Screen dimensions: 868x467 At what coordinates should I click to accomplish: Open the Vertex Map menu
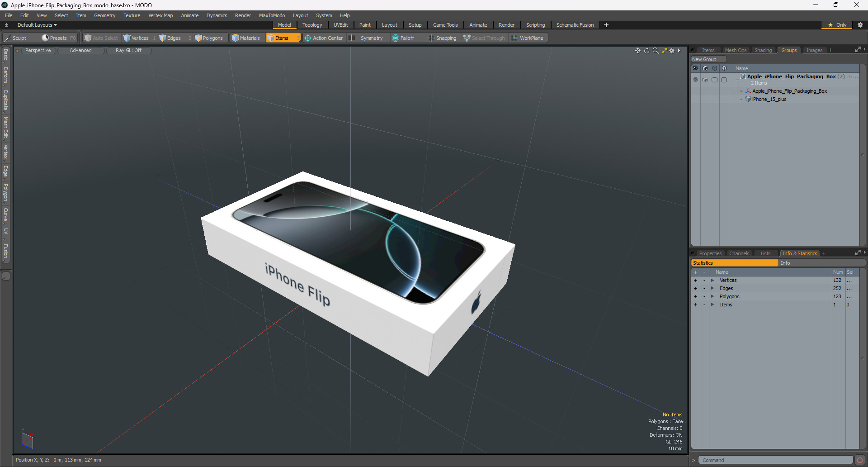click(160, 15)
